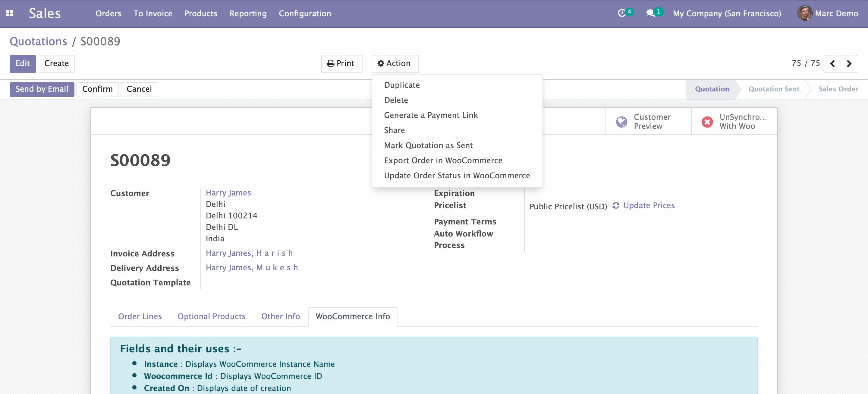Screen dimensions: 868x394
Task: Select Export Order in WooCommerce
Action: [x=443, y=160]
